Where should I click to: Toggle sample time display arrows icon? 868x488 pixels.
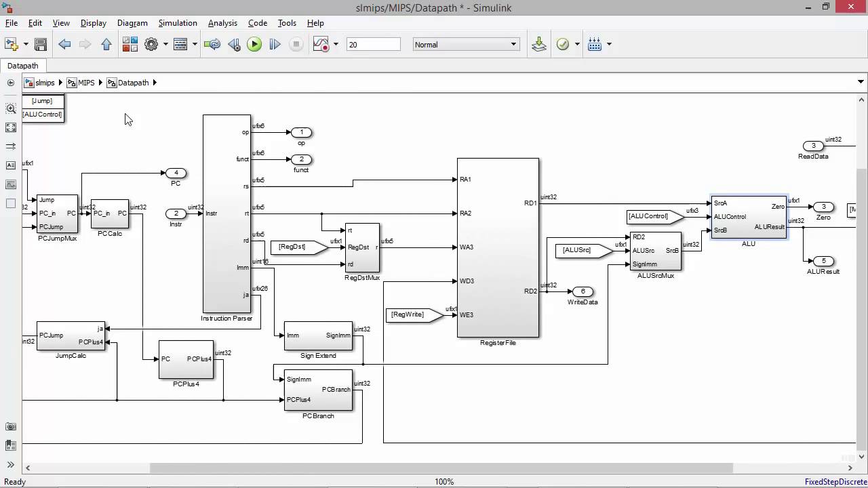(11, 146)
